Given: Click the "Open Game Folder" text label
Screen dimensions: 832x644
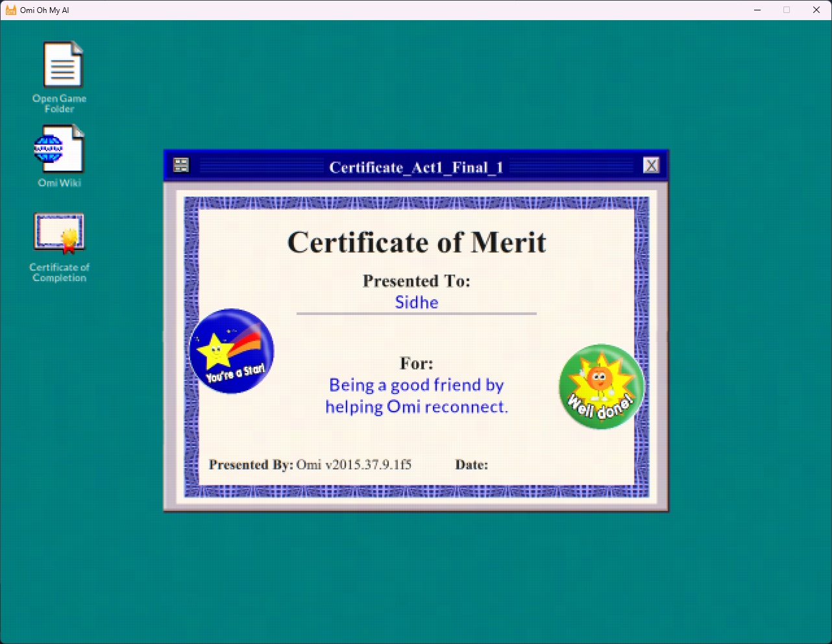Looking at the screenshot, I should click(x=59, y=104).
